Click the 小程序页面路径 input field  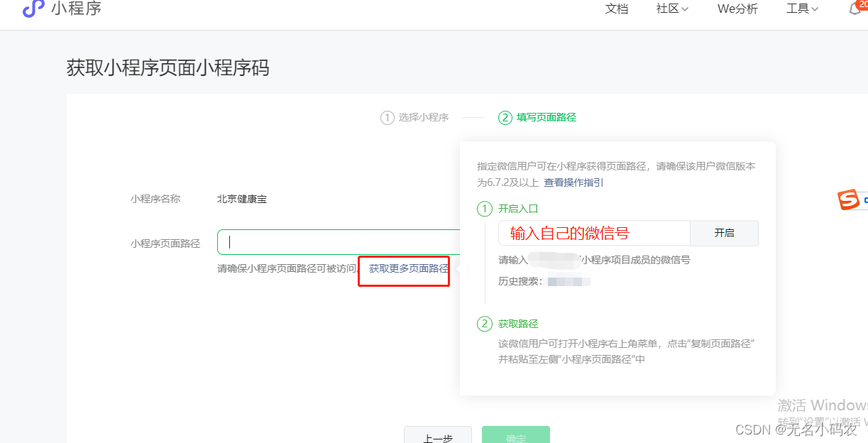[x=339, y=242]
